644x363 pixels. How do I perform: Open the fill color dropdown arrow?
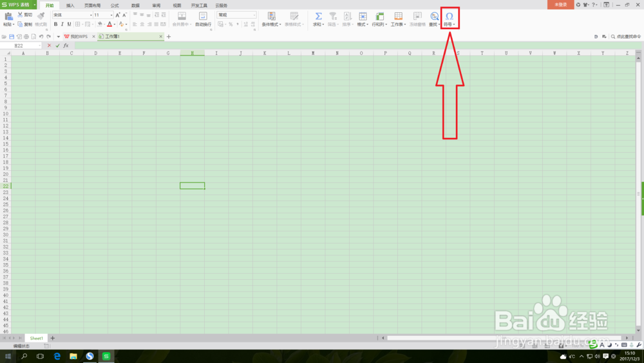104,25
